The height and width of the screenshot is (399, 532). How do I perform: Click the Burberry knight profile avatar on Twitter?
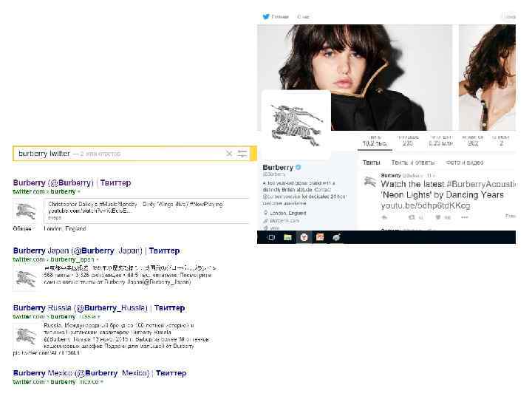[296, 125]
